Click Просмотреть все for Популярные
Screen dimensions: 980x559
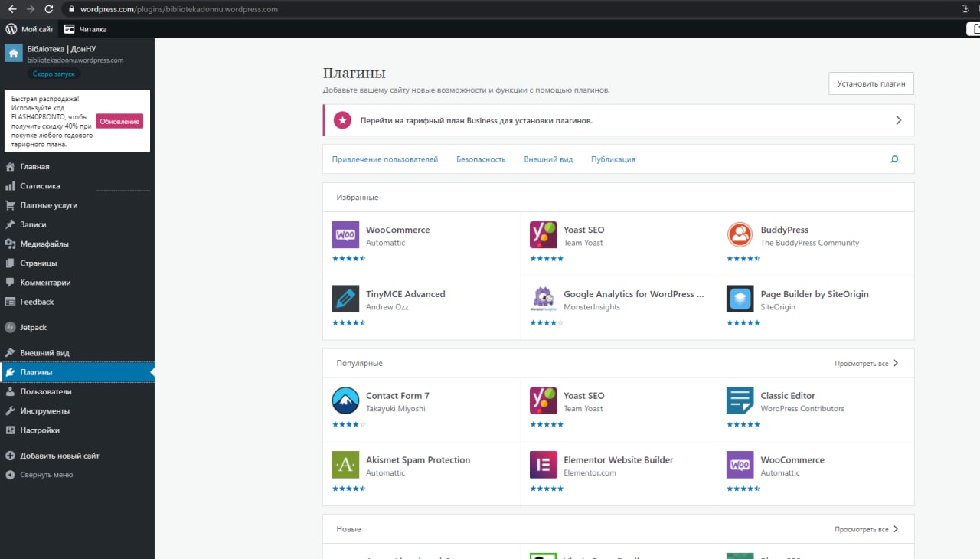(867, 364)
